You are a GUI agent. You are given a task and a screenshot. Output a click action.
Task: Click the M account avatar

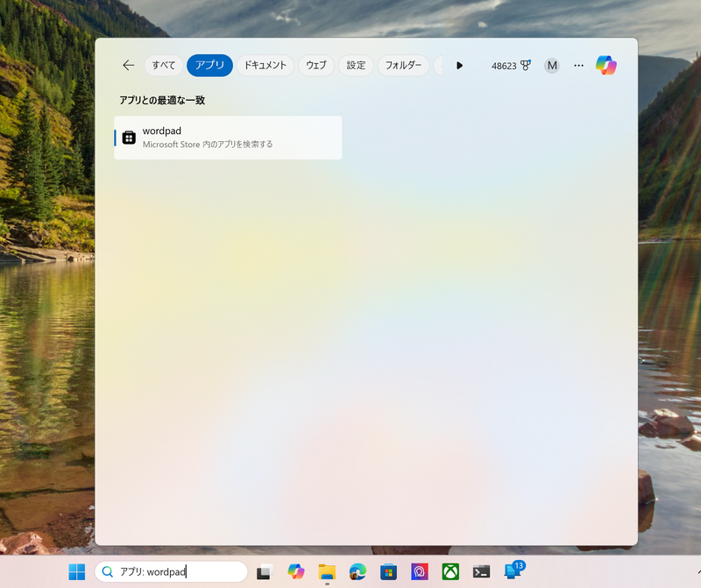552,65
